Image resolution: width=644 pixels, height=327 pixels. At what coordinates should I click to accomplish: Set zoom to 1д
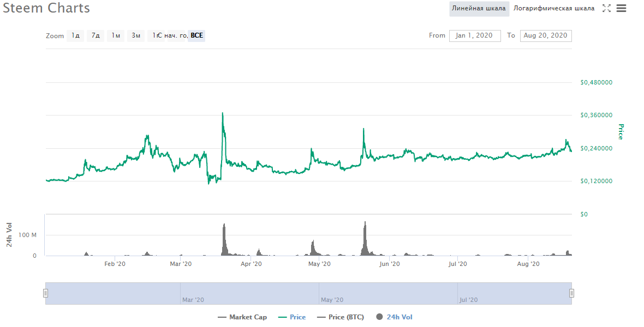[75, 35]
